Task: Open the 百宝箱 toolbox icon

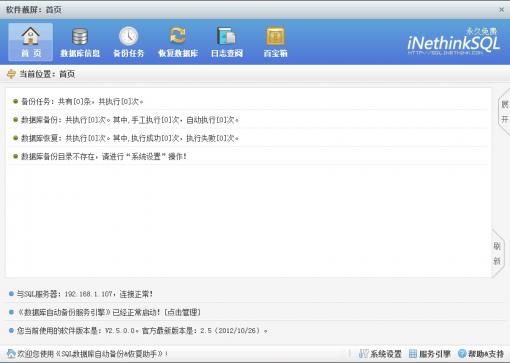Action: pyautogui.click(x=275, y=42)
